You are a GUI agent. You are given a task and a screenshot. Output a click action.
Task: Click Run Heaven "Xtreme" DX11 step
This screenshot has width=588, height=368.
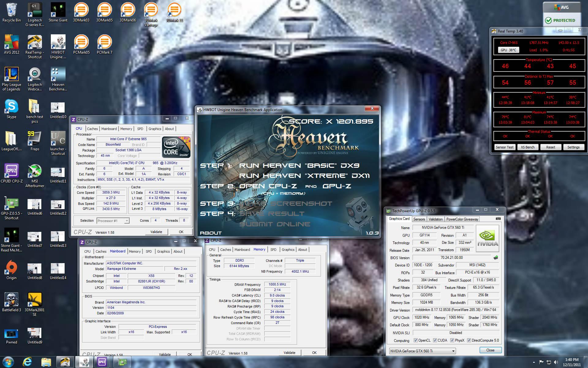click(304, 176)
